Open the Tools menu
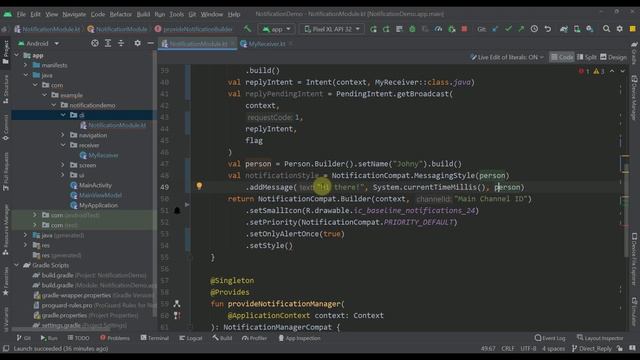The width and height of the screenshot is (640, 360). point(176,14)
